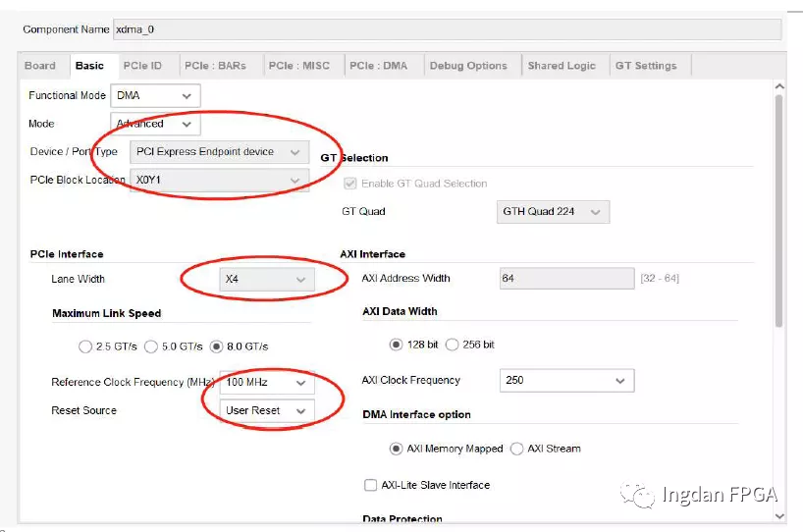This screenshot has width=803, height=532.
Task: Open the GT Settings tab
Action: pos(646,66)
